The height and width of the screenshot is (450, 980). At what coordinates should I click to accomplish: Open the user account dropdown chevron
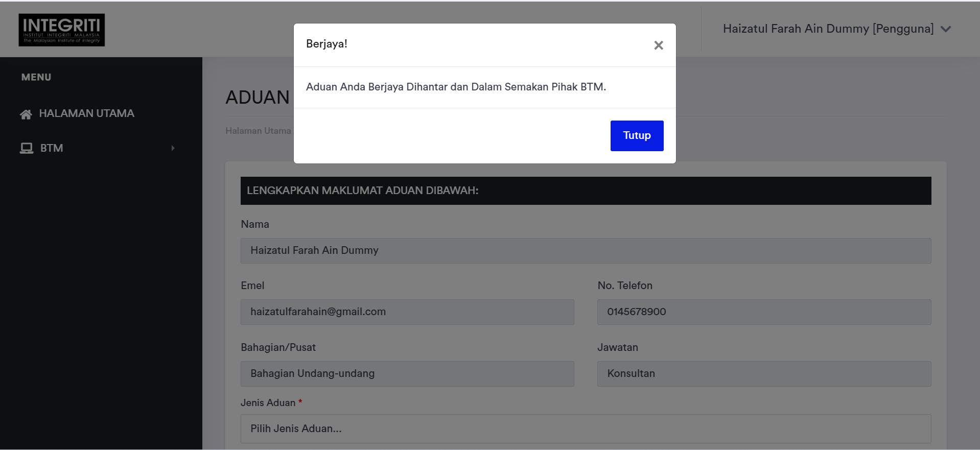(946, 29)
